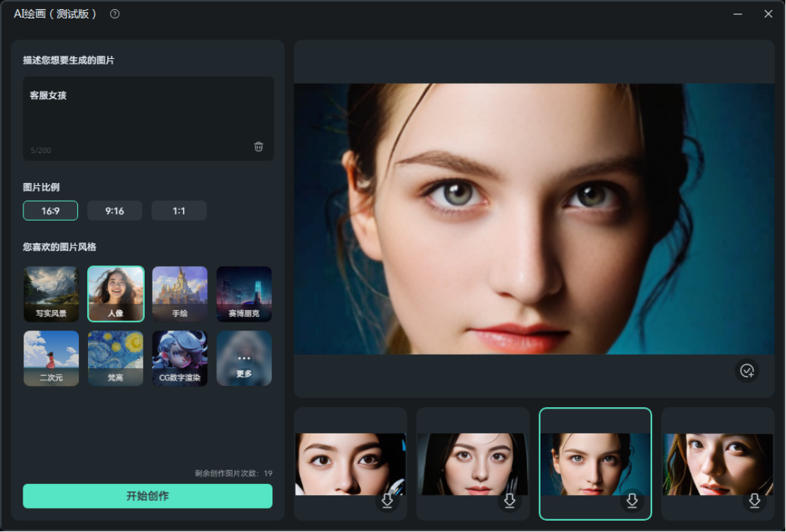This screenshot has height=532, width=786.
Task: Click the help question mark icon
Action: (115, 14)
